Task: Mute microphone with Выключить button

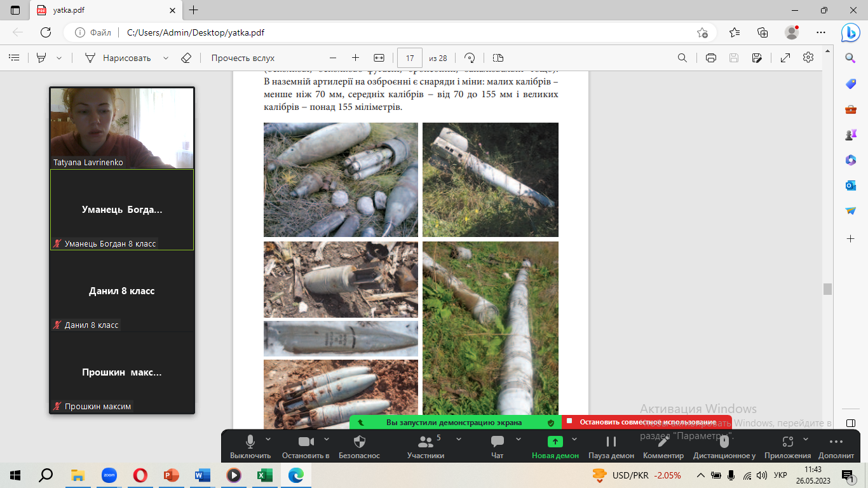Action: (x=250, y=447)
